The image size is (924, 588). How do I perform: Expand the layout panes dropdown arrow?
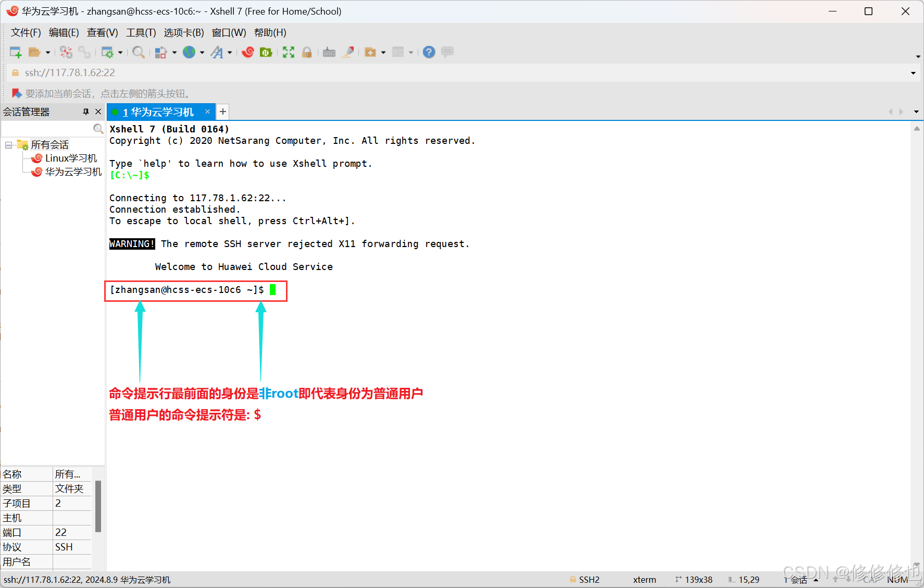coord(411,53)
